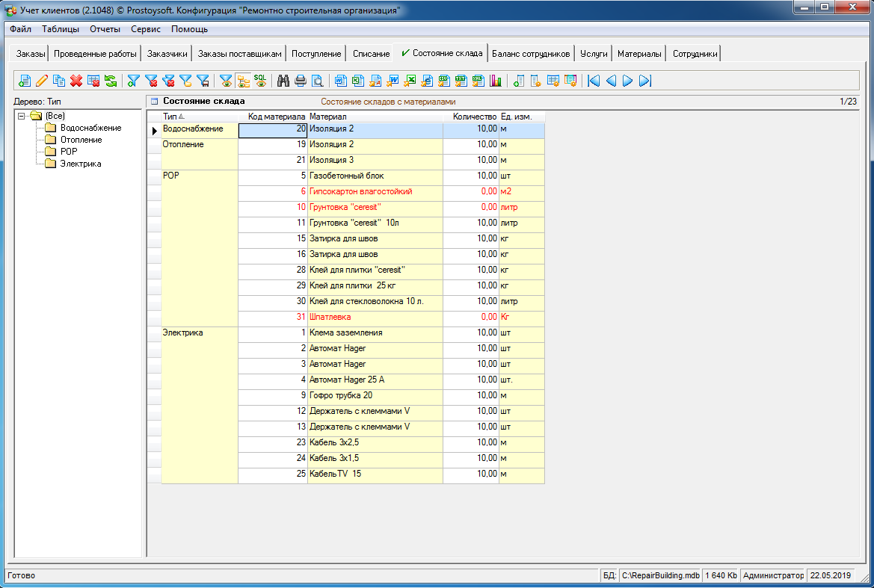This screenshot has width=874, height=588.
Task: Click the red X delete record icon
Action: coord(76,81)
